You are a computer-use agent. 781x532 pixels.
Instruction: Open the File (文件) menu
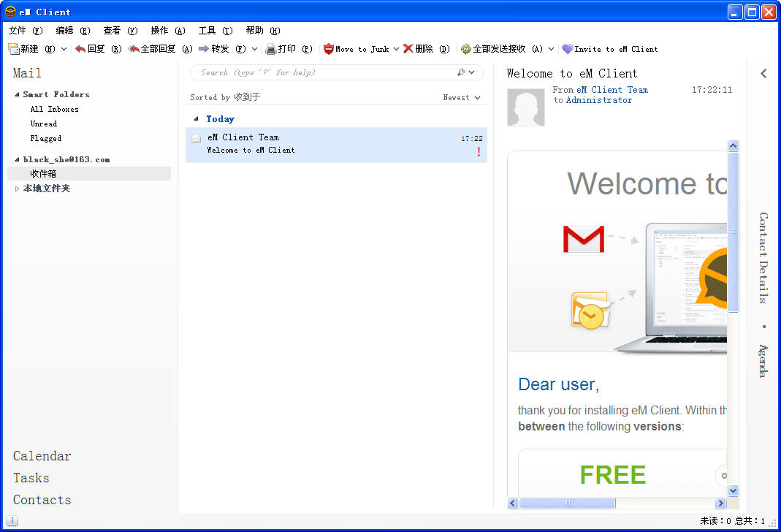coord(26,31)
